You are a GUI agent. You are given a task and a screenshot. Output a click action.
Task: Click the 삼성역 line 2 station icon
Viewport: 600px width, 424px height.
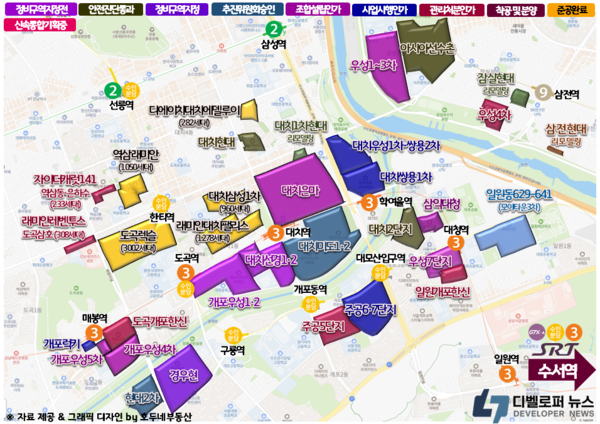pyautogui.click(x=271, y=28)
